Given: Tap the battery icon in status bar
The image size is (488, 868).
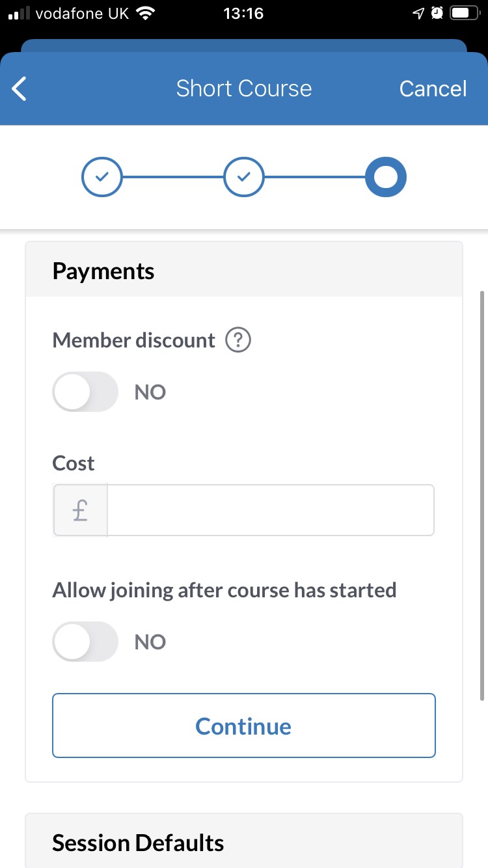Looking at the screenshot, I should click(465, 14).
